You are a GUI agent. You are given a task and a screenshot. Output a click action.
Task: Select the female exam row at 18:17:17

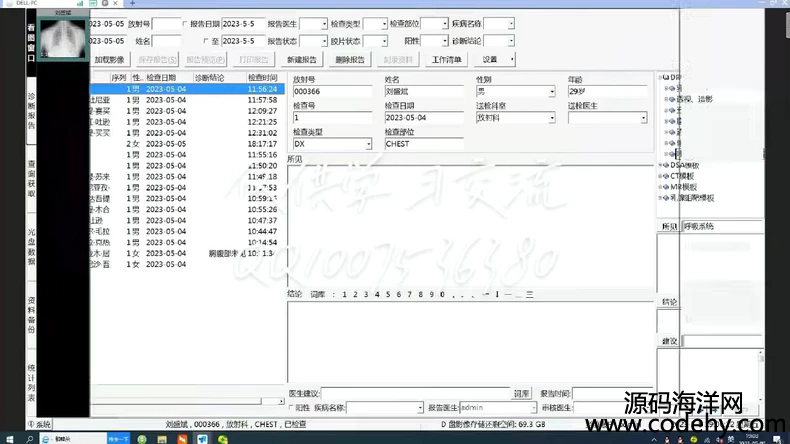coord(187,144)
